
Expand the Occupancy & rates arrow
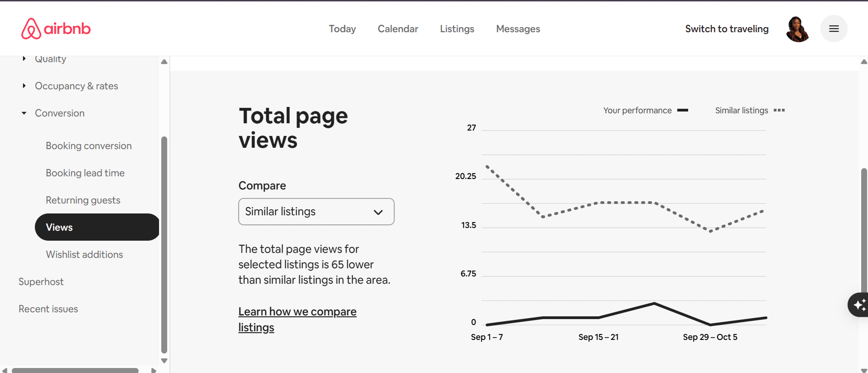click(24, 86)
